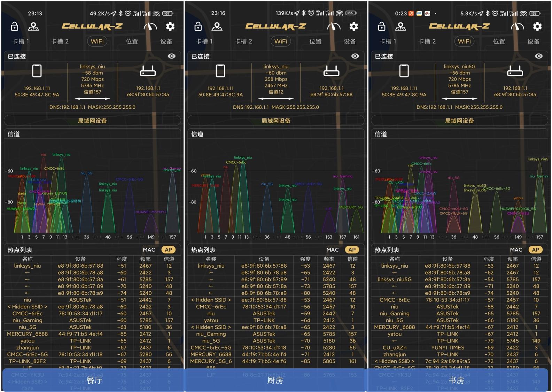Tap the alarm clock status icon in the 23:13 screen
The image size is (552, 392).
(x=128, y=13)
